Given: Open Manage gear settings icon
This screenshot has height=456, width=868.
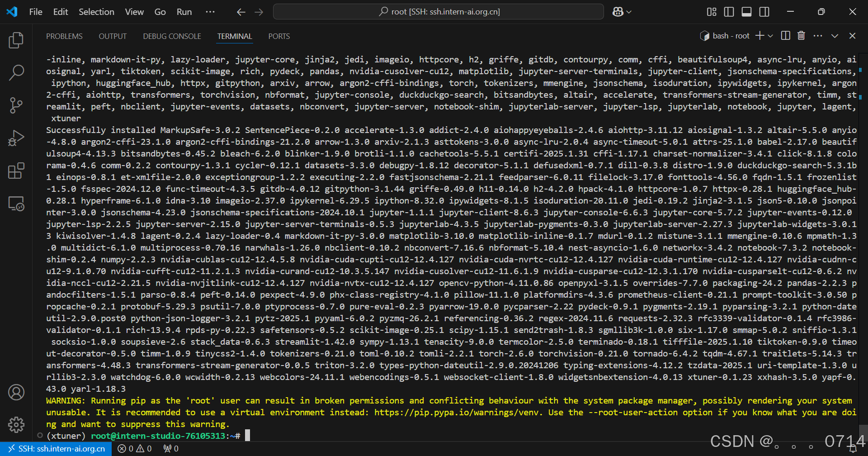Looking at the screenshot, I should click(x=16, y=424).
